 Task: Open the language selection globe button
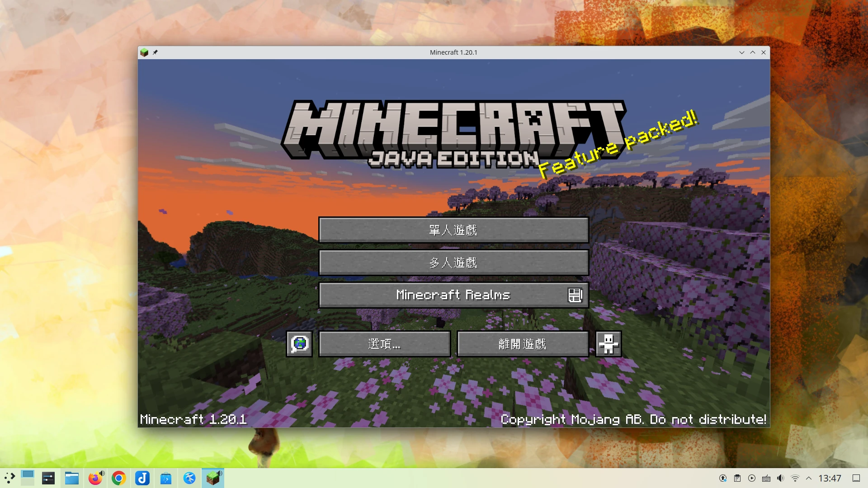[x=299, y=344]
